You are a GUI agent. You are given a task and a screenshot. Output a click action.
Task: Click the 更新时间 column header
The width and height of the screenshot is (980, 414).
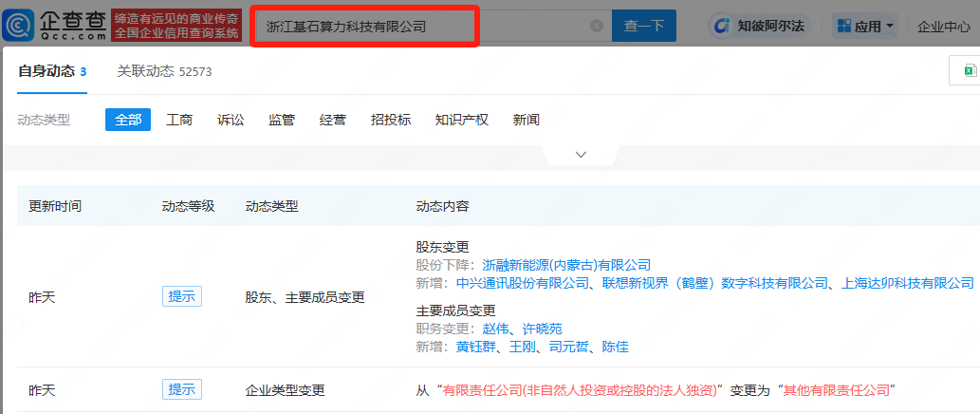pos(55,206)
